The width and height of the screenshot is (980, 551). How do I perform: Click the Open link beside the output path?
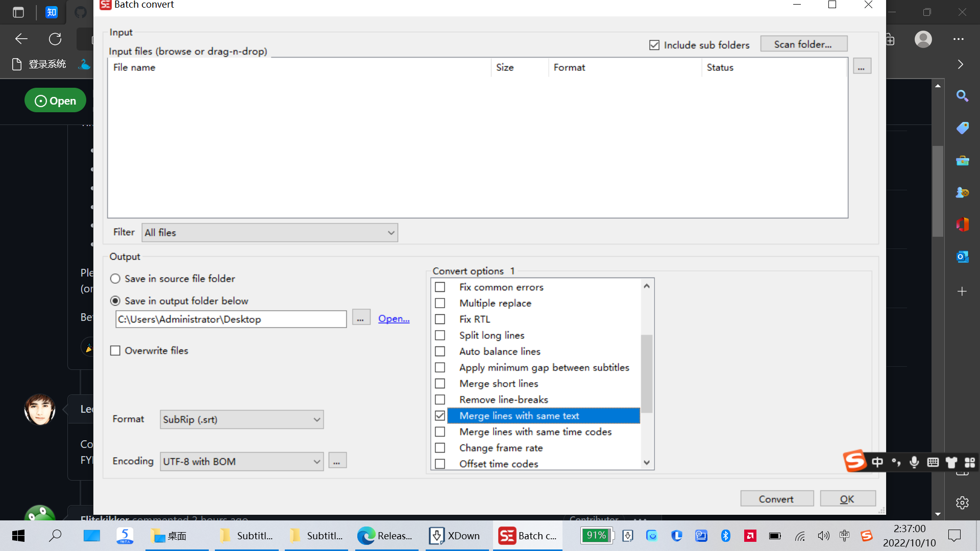(x=393, y=318)
